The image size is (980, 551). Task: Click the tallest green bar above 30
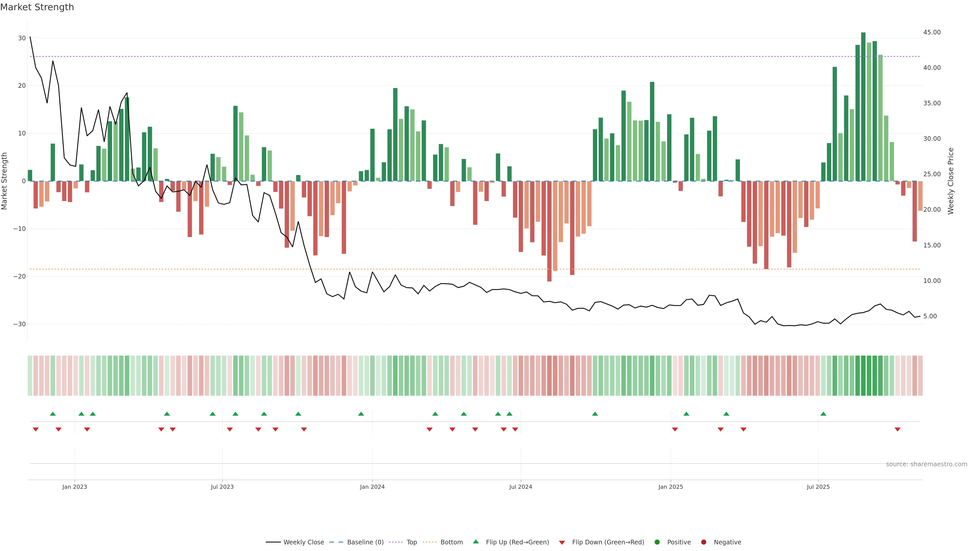(x=863, y=106)
